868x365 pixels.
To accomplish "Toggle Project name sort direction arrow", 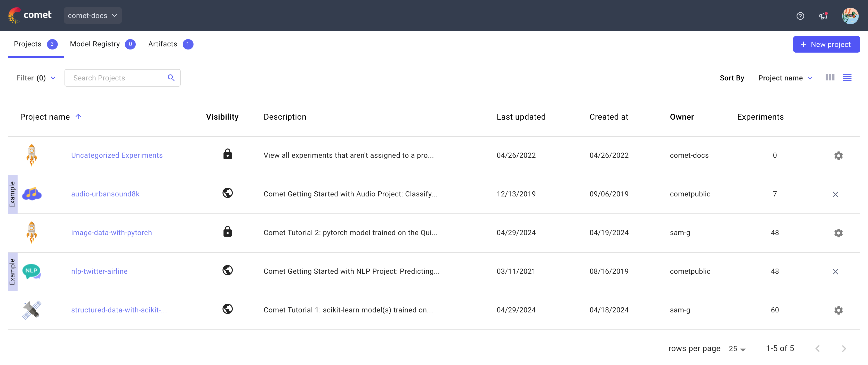I will coord(78,117).
